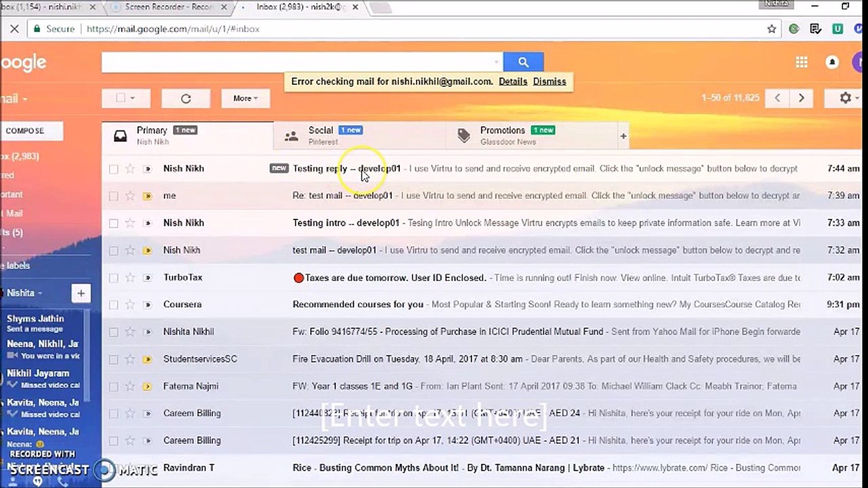
Task: Click the checklist browser extension icon
Action: (816, 29)
